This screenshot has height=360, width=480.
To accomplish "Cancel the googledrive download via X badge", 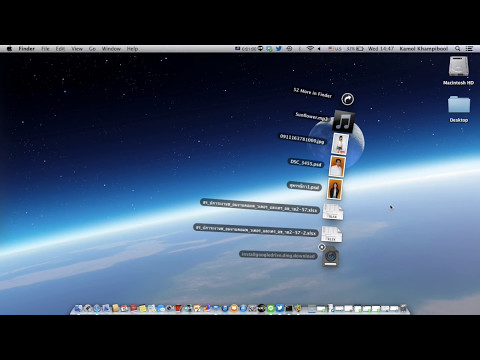I will pyautogui.click(x=322, y=247).
